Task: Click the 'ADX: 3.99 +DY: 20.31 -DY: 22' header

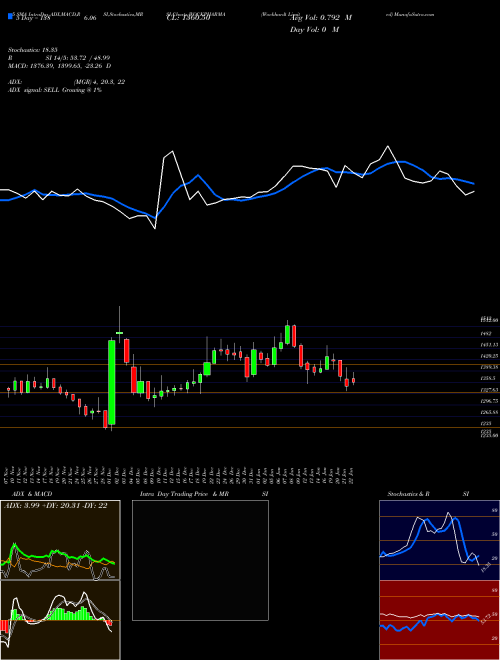Action: (x=56, y=506)
